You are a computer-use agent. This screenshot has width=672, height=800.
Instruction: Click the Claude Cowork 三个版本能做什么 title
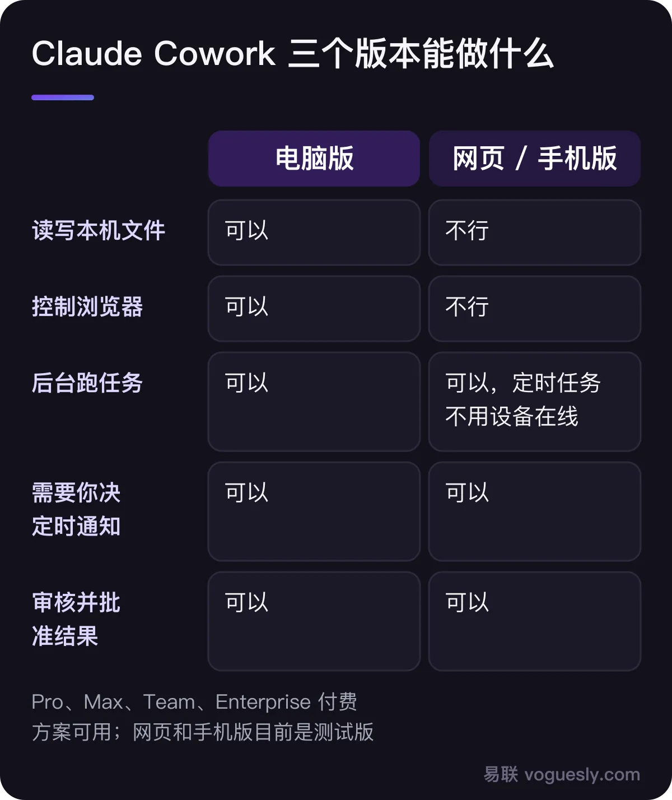click(x=293, y=54)
